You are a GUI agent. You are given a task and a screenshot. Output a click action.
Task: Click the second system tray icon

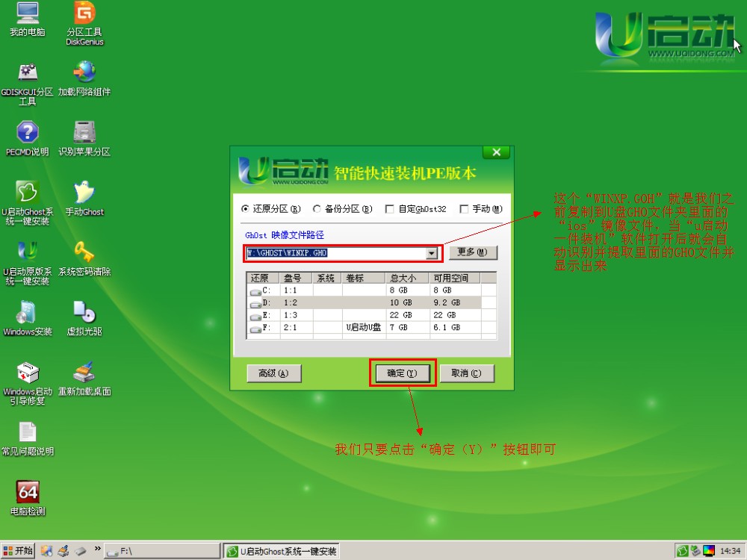(x=695, y=551)
